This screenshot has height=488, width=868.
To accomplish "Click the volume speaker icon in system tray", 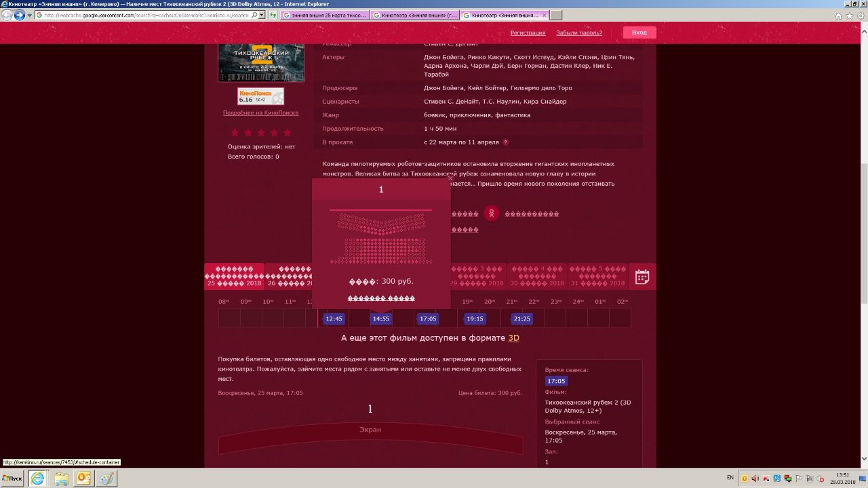I will point(755,479).
